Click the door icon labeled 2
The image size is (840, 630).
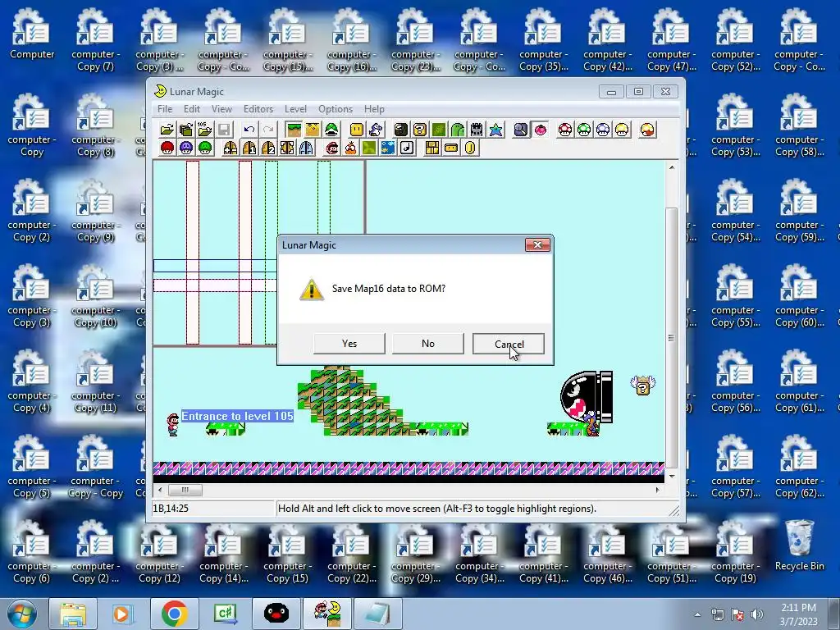click(268, 148)
